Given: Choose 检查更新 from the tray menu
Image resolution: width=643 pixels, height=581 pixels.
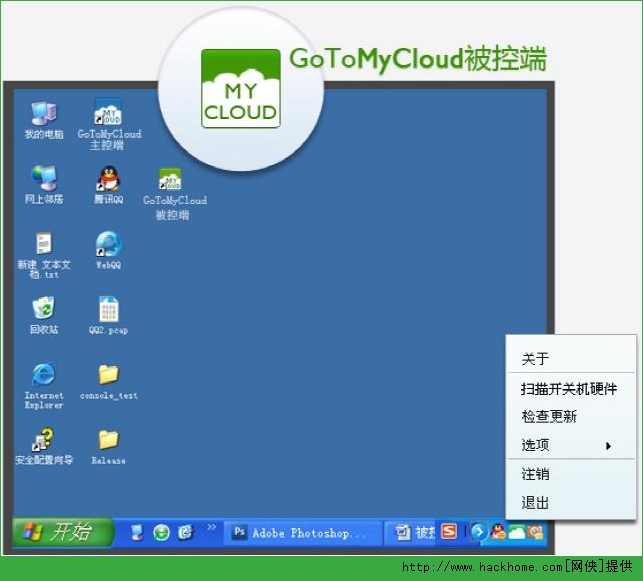Looking at the screenshot, I should coord(549,417).
